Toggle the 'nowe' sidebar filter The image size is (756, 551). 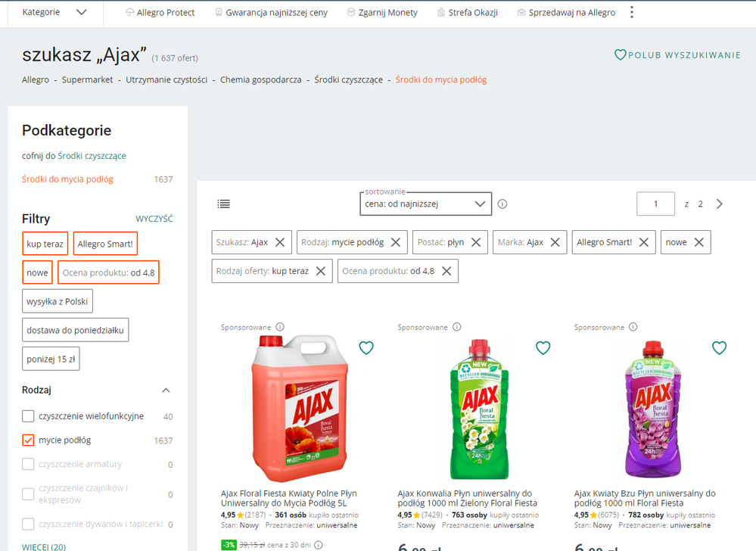[x=37, y=272]
